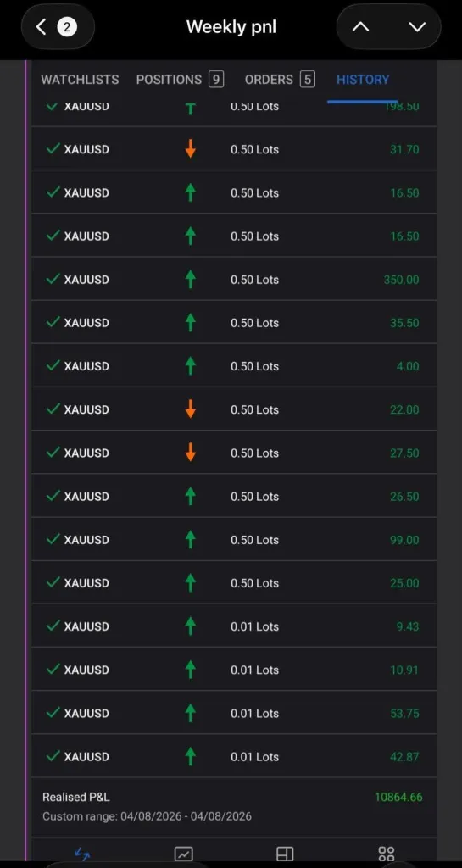
Task: Open the chart icon in bottom navigation
Action: tap(183, 854)
